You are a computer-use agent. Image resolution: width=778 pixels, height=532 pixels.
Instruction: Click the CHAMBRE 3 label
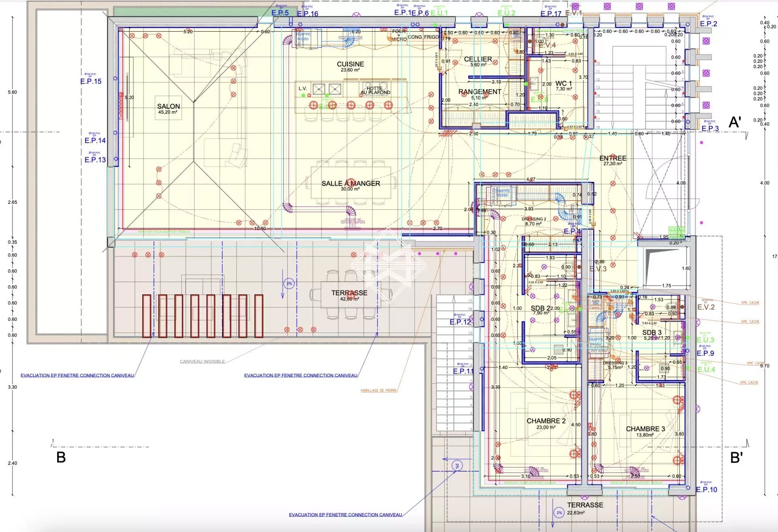[x=645, y=429]
